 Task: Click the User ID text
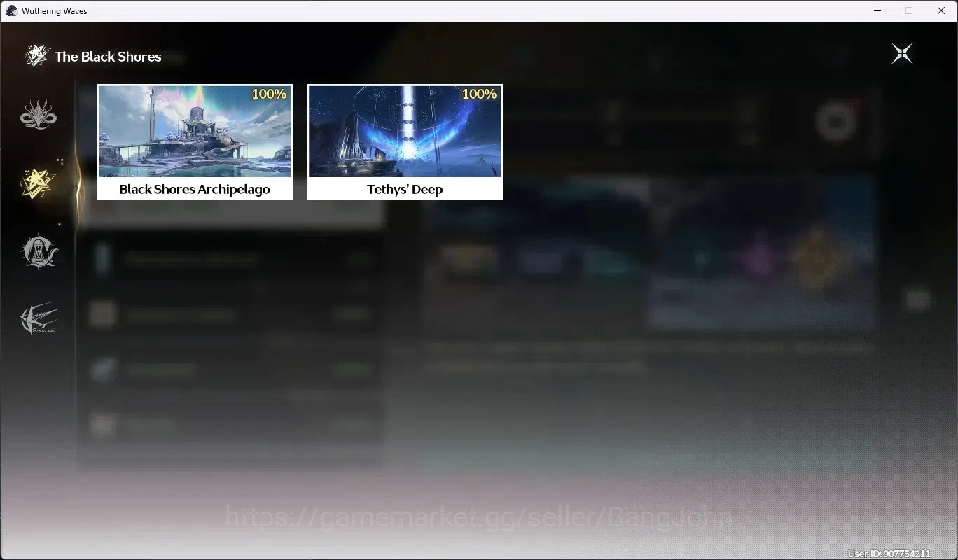[889, 554]
